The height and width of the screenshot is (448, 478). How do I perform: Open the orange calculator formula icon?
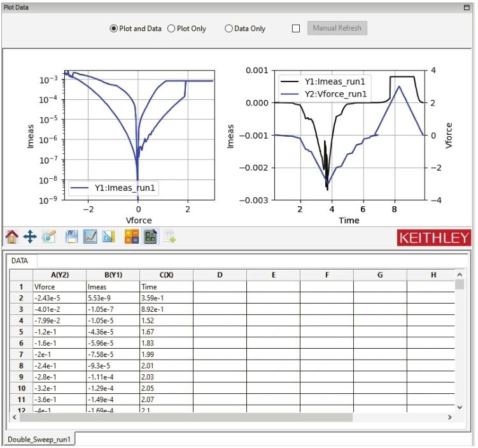pyautogui.click(x=132, y=237)
